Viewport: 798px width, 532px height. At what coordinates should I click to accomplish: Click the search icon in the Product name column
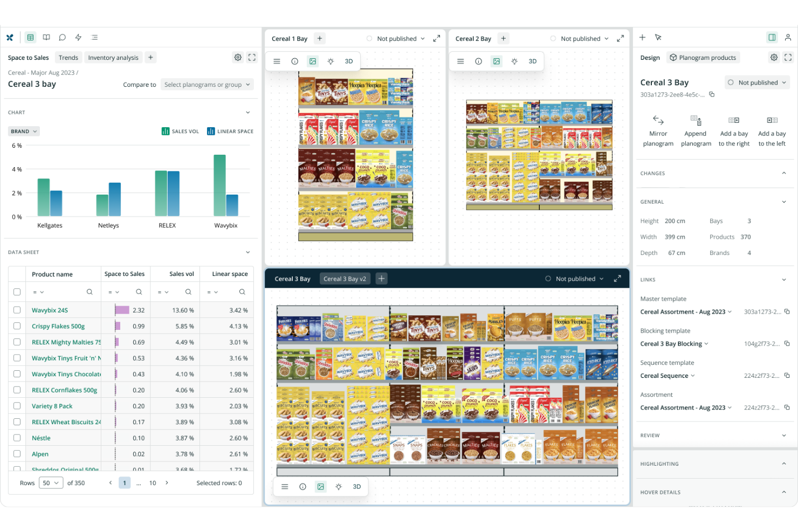coord(90,292)
